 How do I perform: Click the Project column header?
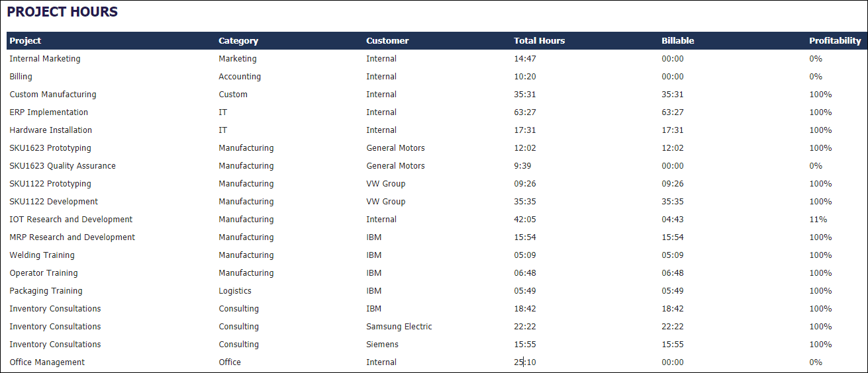click(x=25, y=41)
